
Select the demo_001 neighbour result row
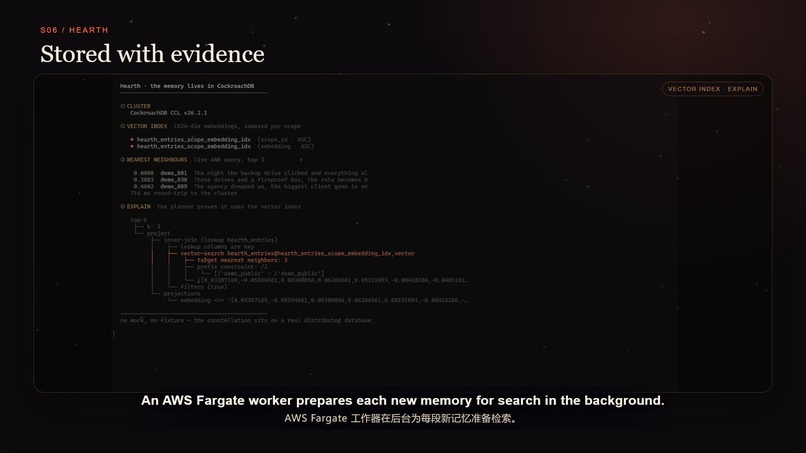(250, 173)
